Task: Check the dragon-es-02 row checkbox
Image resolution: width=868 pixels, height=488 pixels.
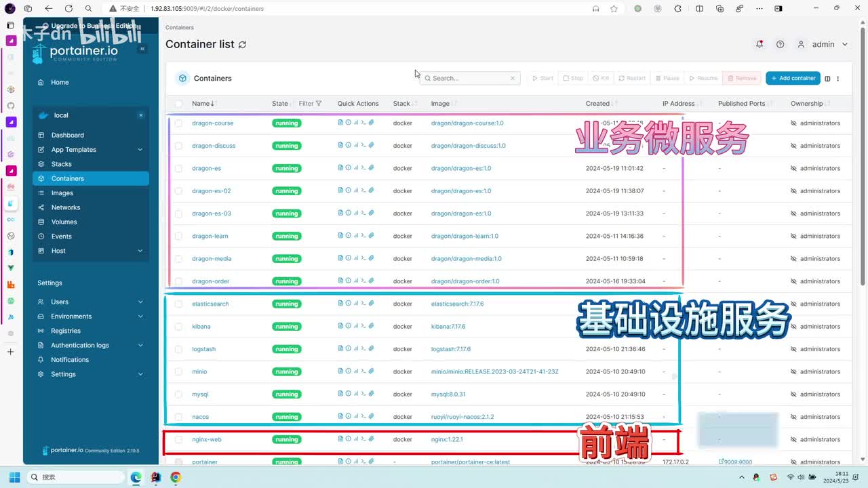Action: coord(178,191)
